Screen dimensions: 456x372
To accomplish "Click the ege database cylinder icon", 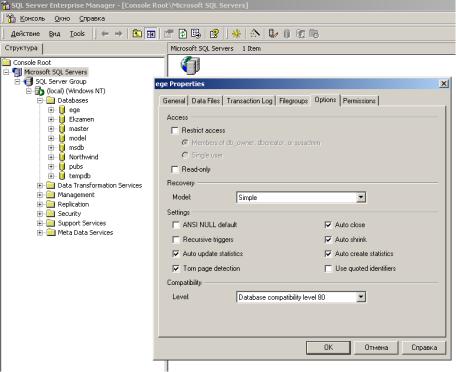I will (x=62, y=110).
